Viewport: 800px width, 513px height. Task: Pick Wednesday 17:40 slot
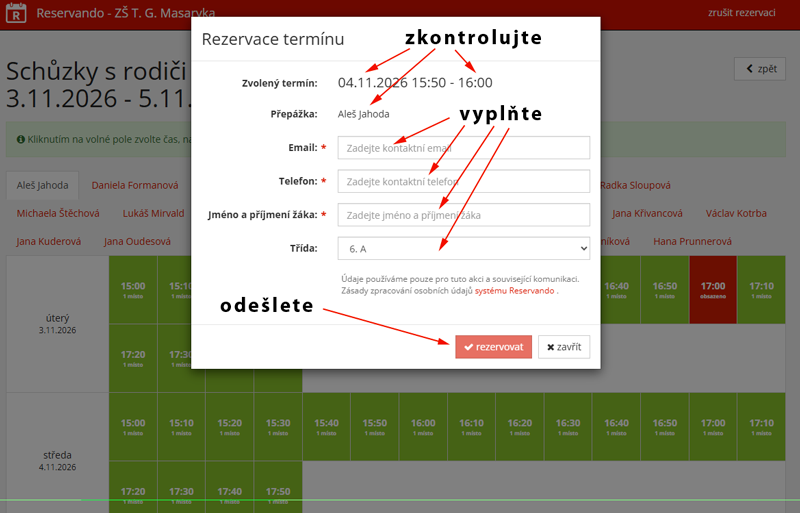click(230, 487)
